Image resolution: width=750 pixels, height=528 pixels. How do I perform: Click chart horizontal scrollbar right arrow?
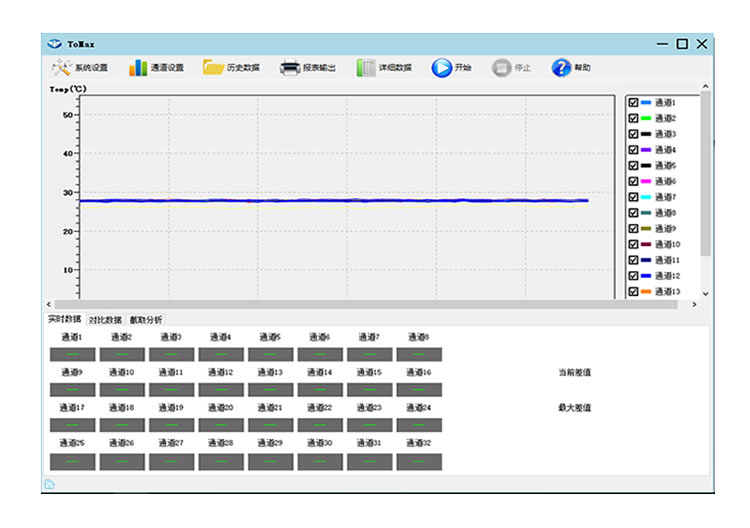tap(694, 304)
